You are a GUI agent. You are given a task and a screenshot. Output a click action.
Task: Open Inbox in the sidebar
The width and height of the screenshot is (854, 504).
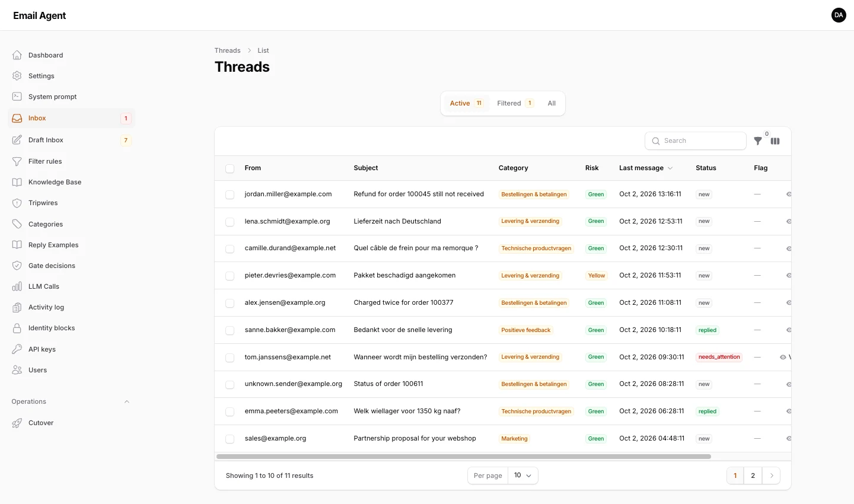click(71, 118)
